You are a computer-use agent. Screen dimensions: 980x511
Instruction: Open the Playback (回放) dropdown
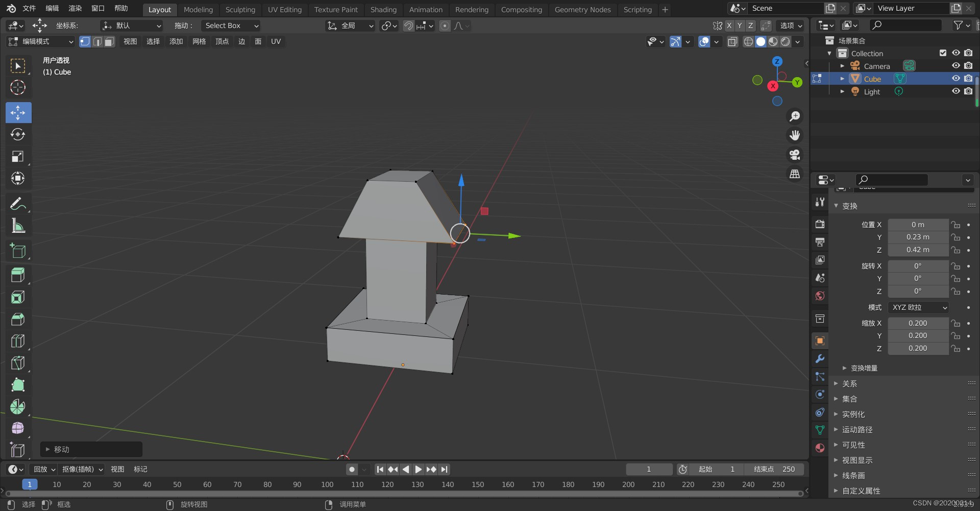44,469
